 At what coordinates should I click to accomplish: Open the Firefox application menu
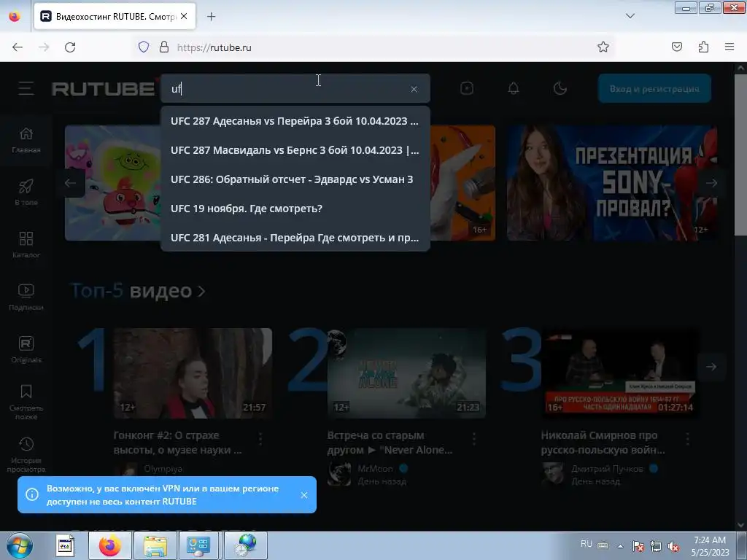pyautogui.click(x=729, y=47)
